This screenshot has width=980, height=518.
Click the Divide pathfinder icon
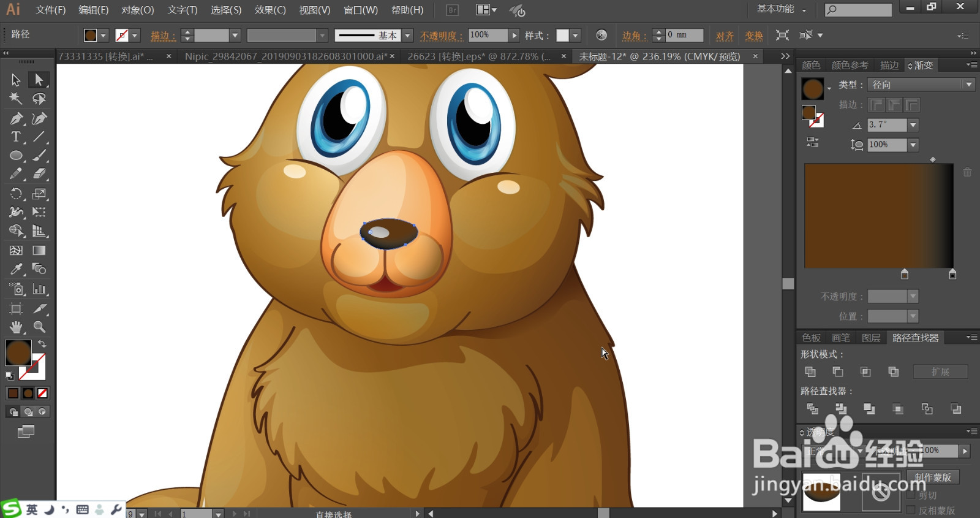[813, 408]
